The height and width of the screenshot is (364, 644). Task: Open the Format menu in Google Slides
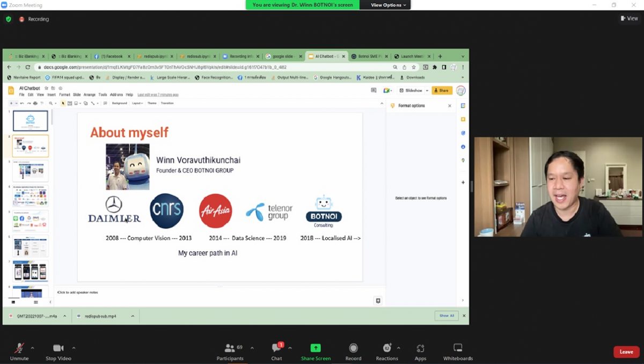click(x=64, y=94)
